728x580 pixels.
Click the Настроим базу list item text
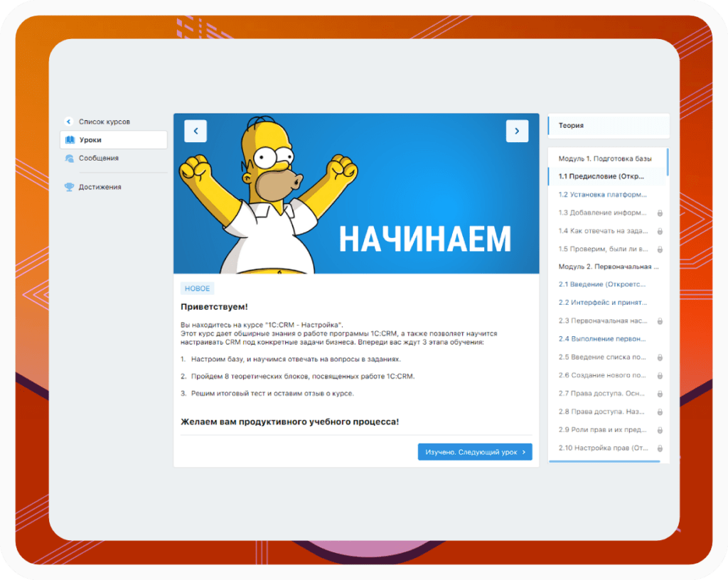296,359
